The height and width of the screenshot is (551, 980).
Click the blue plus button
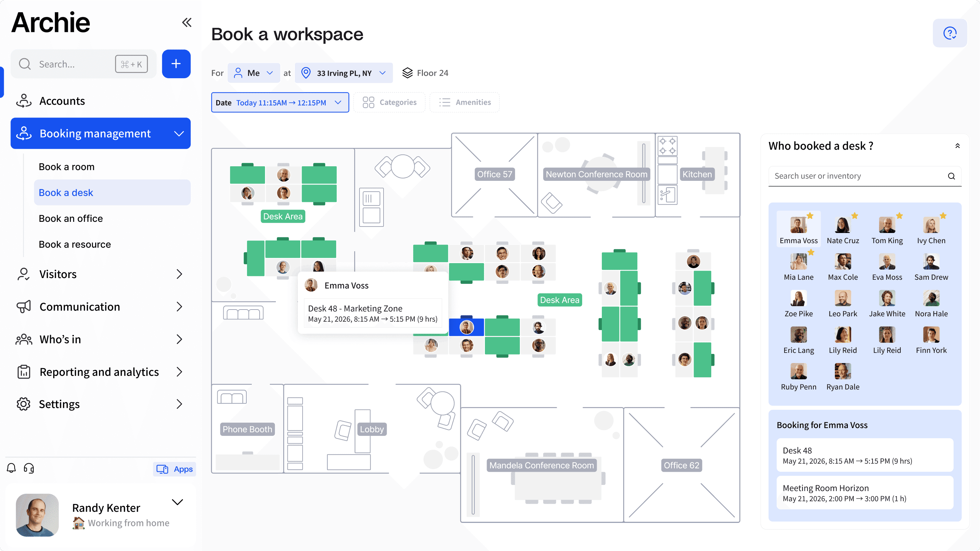176,64
